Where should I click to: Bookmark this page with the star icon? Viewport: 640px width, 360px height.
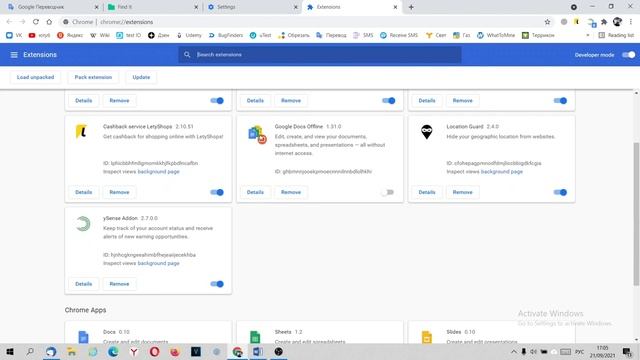click(547, 22)
